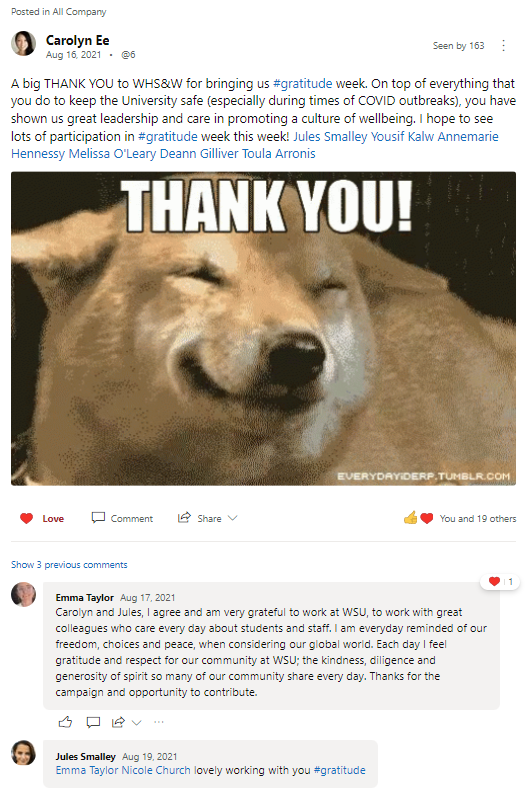
Task: Expand the Share dropdown chevron
Action: pos(232,518)
